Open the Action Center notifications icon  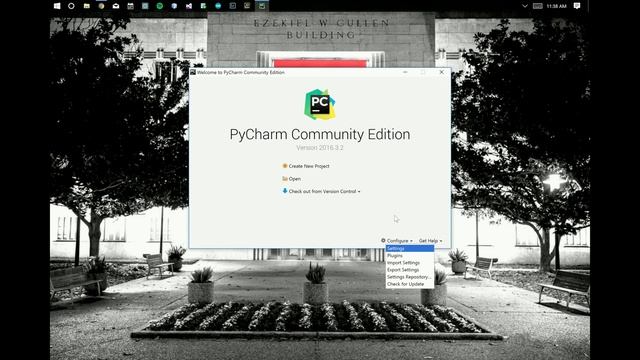click(576, 6)
